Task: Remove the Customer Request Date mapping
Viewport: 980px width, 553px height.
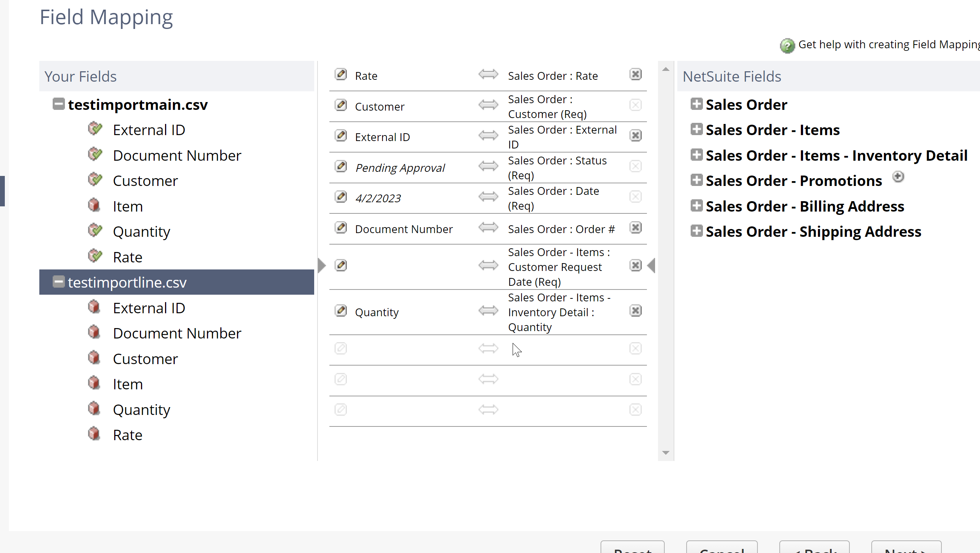Action: point(635,265)
